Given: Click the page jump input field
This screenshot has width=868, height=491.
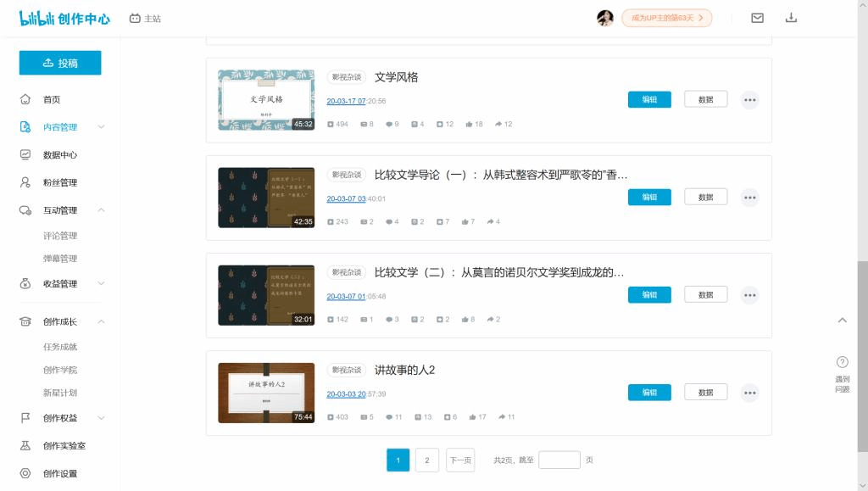Looking at the screenshot, I should pos(559,460).
